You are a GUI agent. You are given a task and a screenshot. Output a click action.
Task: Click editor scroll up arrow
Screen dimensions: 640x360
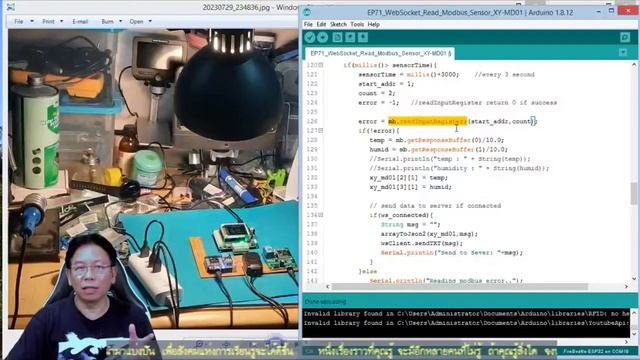coord(634,64)
